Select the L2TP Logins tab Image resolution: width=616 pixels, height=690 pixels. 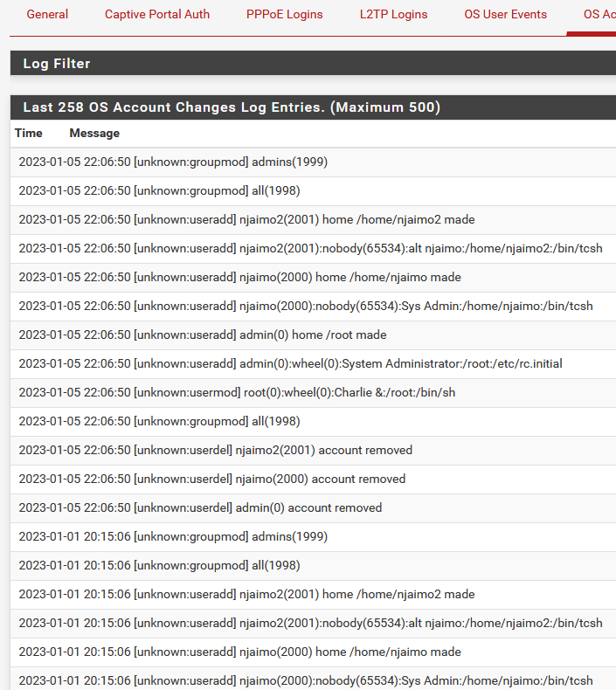[x=394, y=14]
